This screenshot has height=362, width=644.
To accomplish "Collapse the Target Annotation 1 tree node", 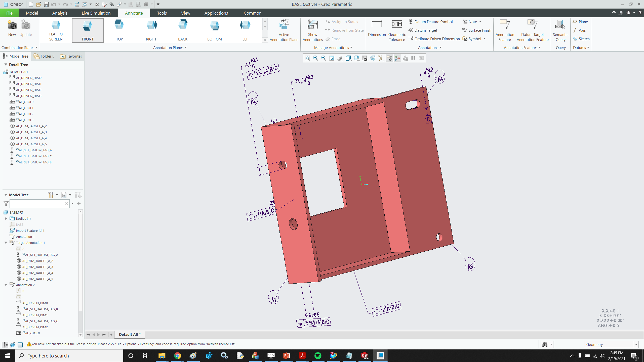I will pos(6,243).
